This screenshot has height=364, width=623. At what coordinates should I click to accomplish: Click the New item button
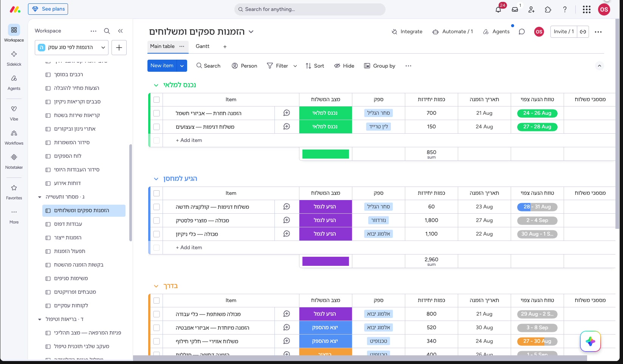[162, 66]
